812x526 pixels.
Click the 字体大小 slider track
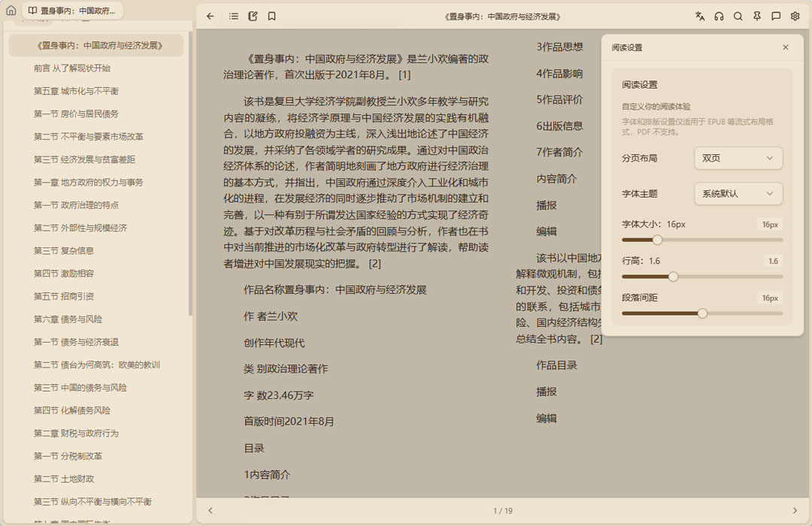(702, 240)
